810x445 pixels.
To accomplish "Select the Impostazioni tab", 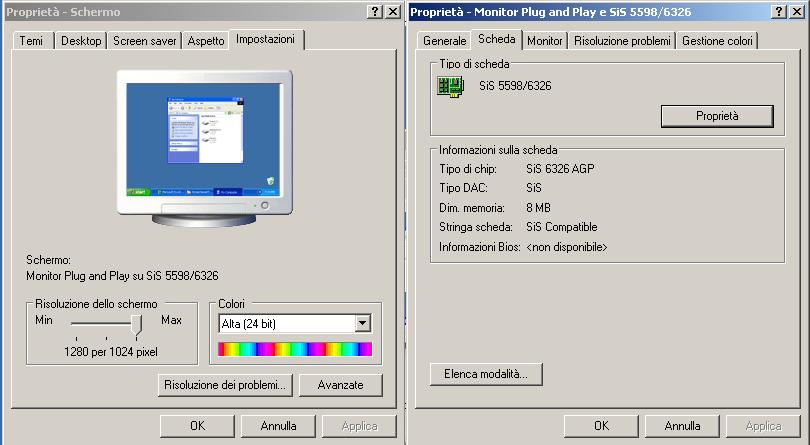I will coord(266,39).
